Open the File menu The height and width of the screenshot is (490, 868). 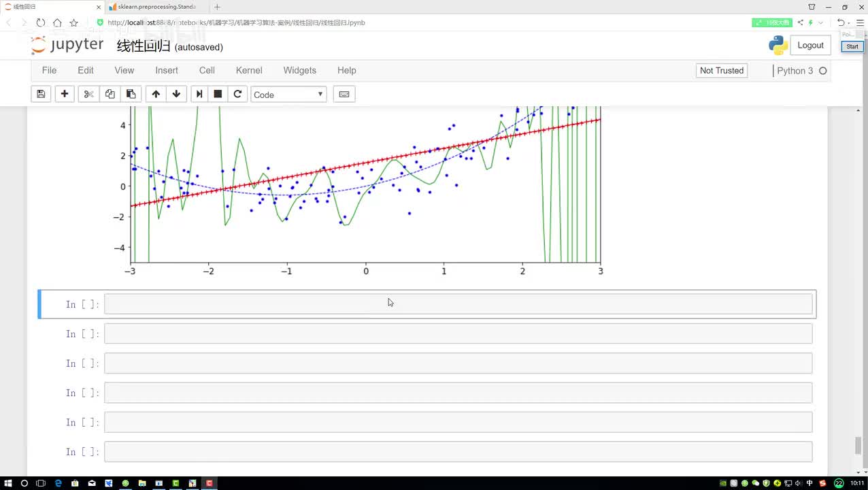coord(49,70)
